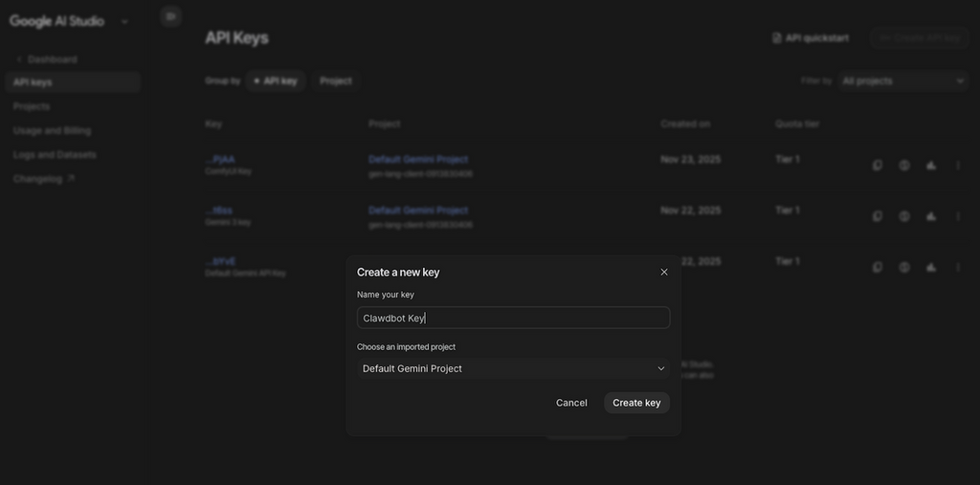Click the key name field containing Clawdbot Key
The image size is (980, 485).
[x=513, y=318]
